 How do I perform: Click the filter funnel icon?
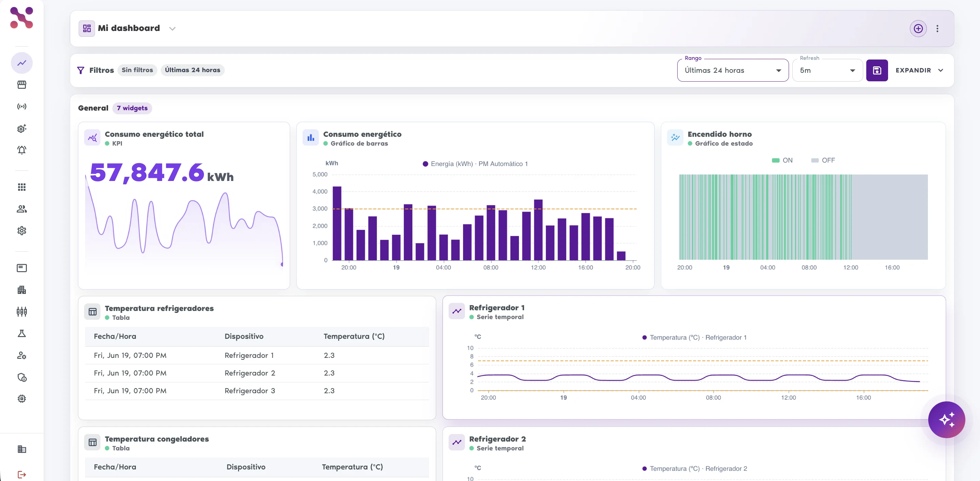pos(81,70)
